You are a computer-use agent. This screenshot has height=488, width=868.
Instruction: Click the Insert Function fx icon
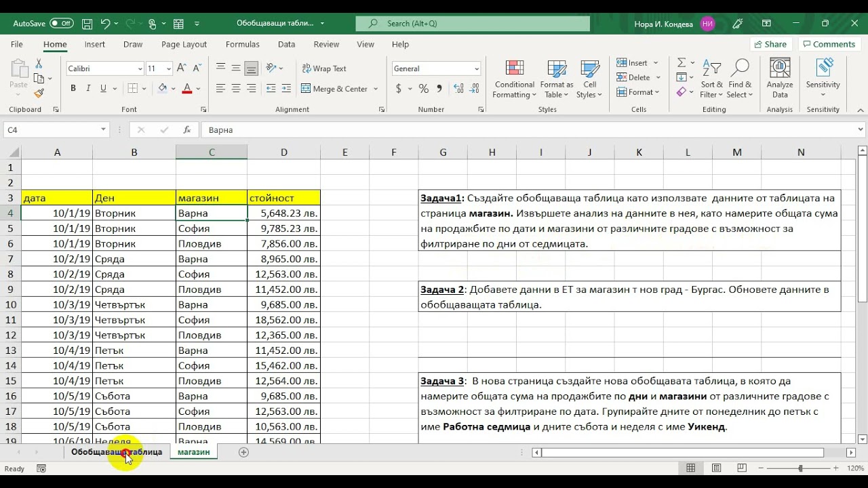[x=186, y=129]
